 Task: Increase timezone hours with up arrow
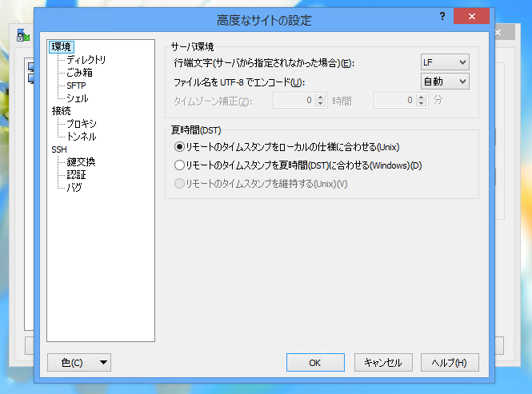coord(320,97)
